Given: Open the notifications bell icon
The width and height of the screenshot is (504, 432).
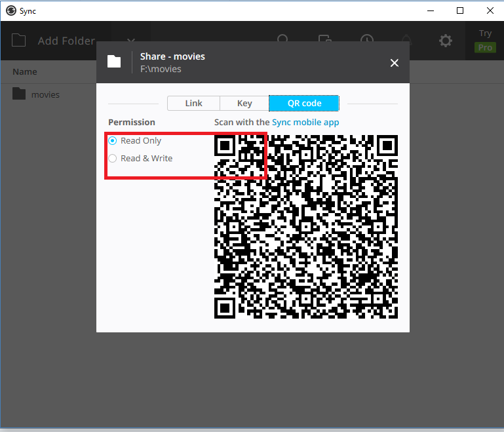Looking at the screenshot, I should point(407,38).
